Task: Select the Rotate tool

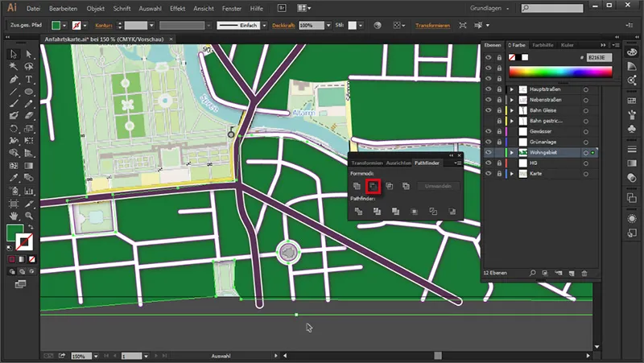Action: click(14, 129)
